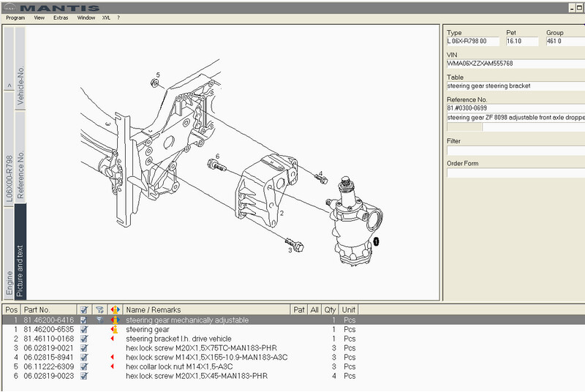Image resolution: width=585 pixels, height=392 pixels.
Task: Click the red arrow beside hex collar lock nut
Action: tap(112, 366)
